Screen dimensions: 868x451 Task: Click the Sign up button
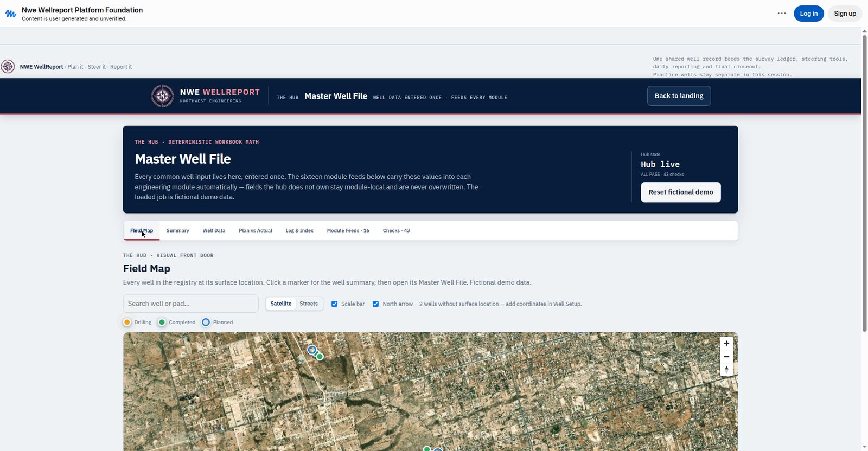(x=845, y=14)
